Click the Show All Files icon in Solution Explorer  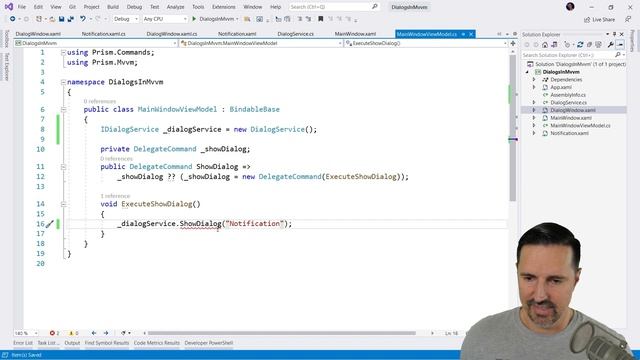[598, 45]
